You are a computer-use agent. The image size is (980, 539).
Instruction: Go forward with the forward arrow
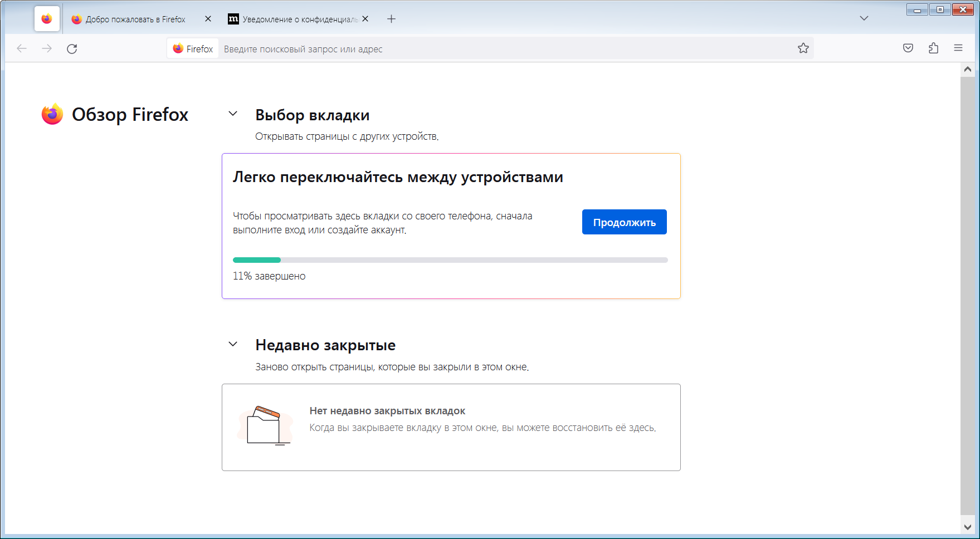tap(47, 48)
